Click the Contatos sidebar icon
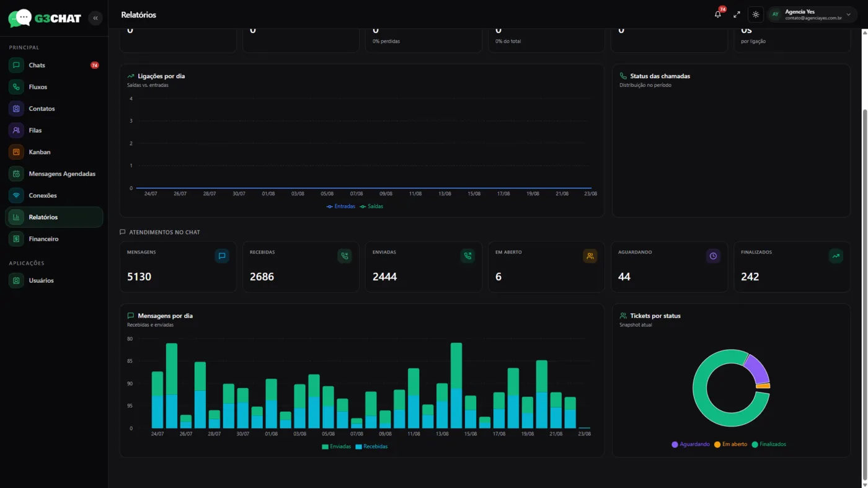Screen dimensions: 868x488 [x=16, y=109]
